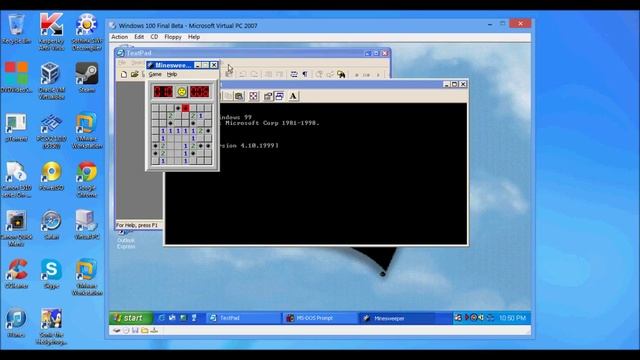Click the Minesweeper smiley face reset button
This screenshot has height=360, width=640.
click(182, 92)
